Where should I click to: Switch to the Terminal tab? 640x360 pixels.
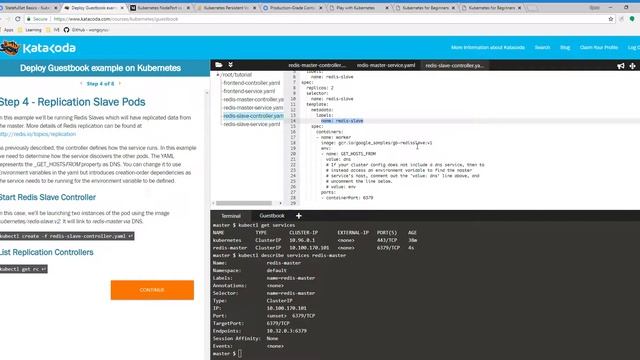231,216
